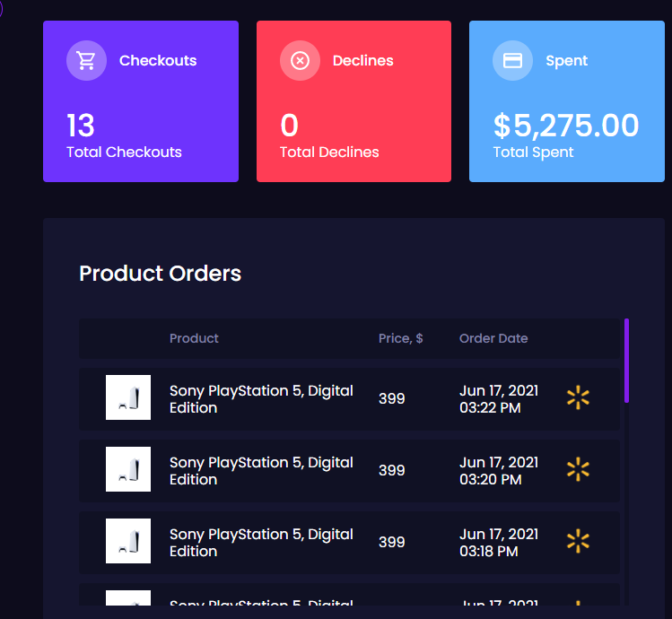Click the Declines card title
Image resolution: width=672 pixels, height=619 pixels.
point(363,60)
